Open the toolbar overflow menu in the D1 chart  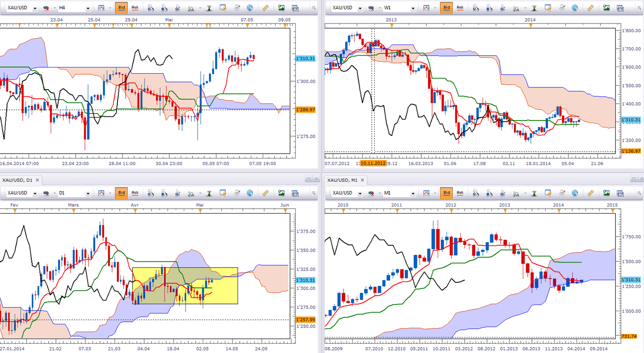[313, 193]
